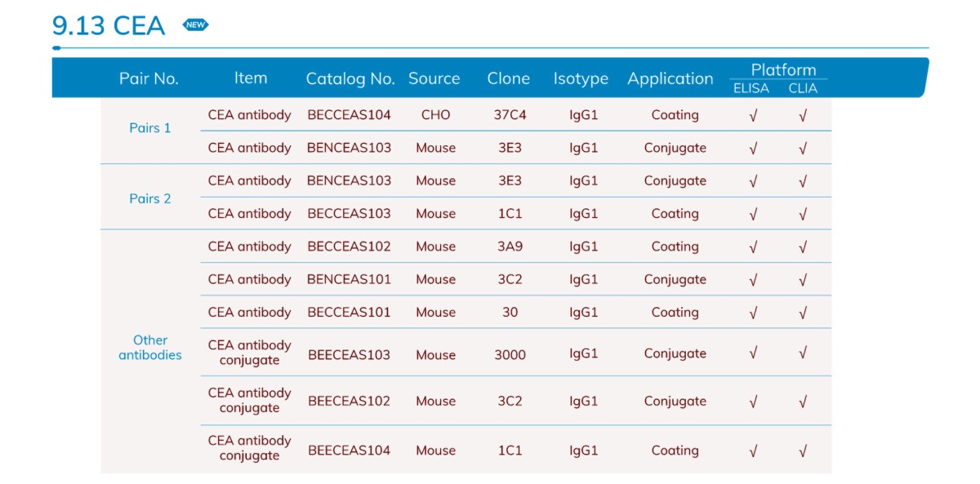Select the Isotype column header

click(581, 79)
